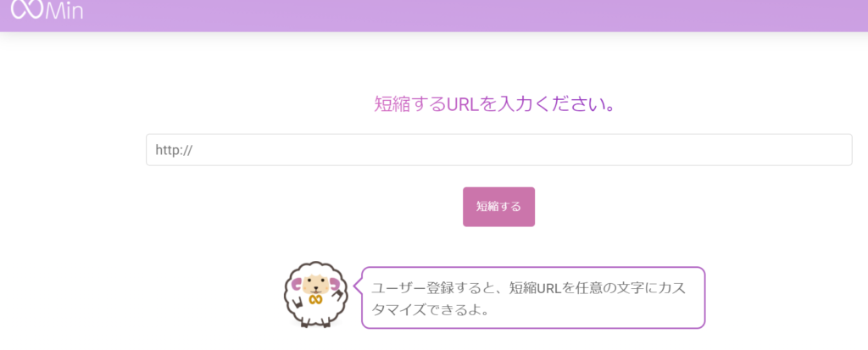
Task: Open the homepage via the Min logo text
Action: (x=64, y=9)
